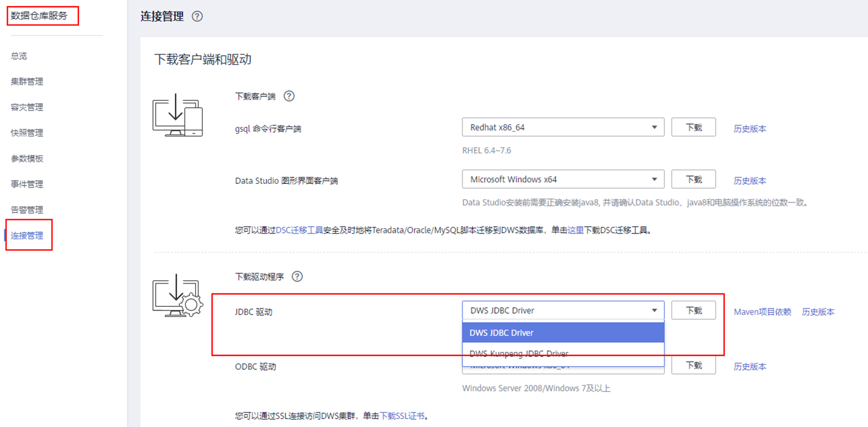Image resolution: width=868 pixels, height=427 pixels.
Task: View 历史版本 link for JDBC 驱动
Action: (818, 311)
